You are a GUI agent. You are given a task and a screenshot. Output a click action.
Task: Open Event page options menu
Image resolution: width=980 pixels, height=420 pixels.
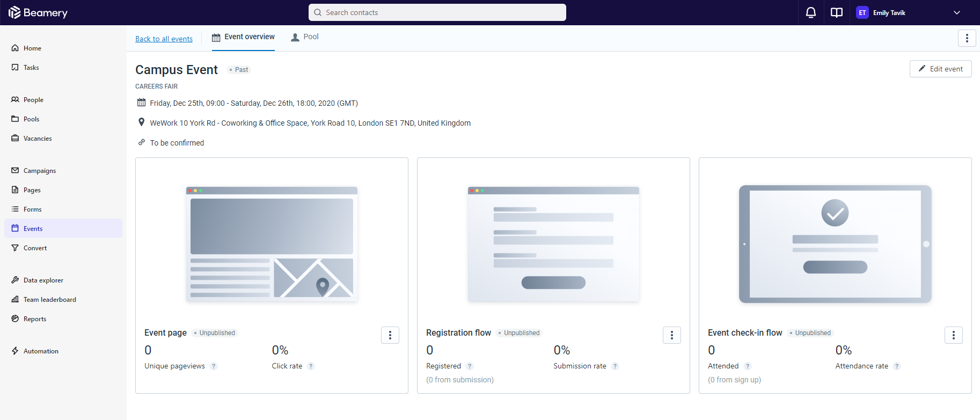[x=390, y=335]
